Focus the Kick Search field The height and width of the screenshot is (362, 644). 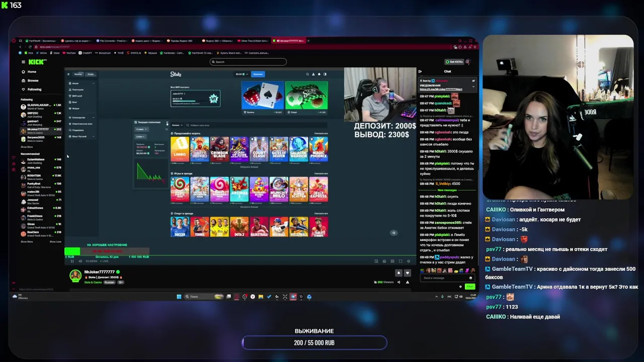[248, 62]
